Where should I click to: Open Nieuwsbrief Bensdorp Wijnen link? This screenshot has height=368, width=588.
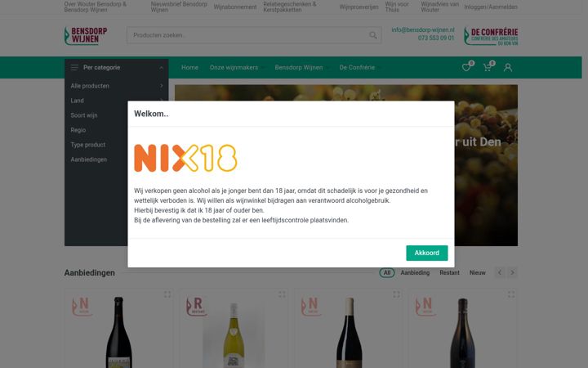[179, 7]
